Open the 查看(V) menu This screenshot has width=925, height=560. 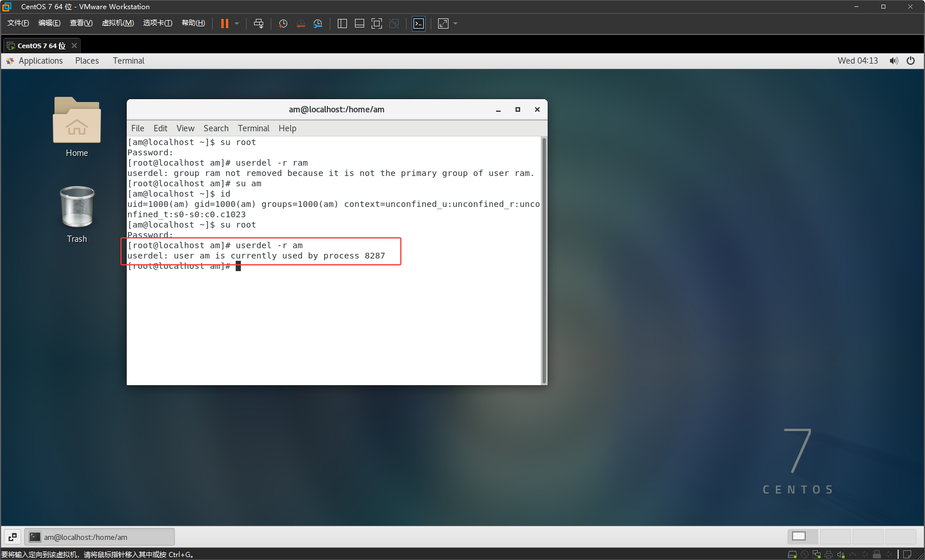(x=81, y=23)
